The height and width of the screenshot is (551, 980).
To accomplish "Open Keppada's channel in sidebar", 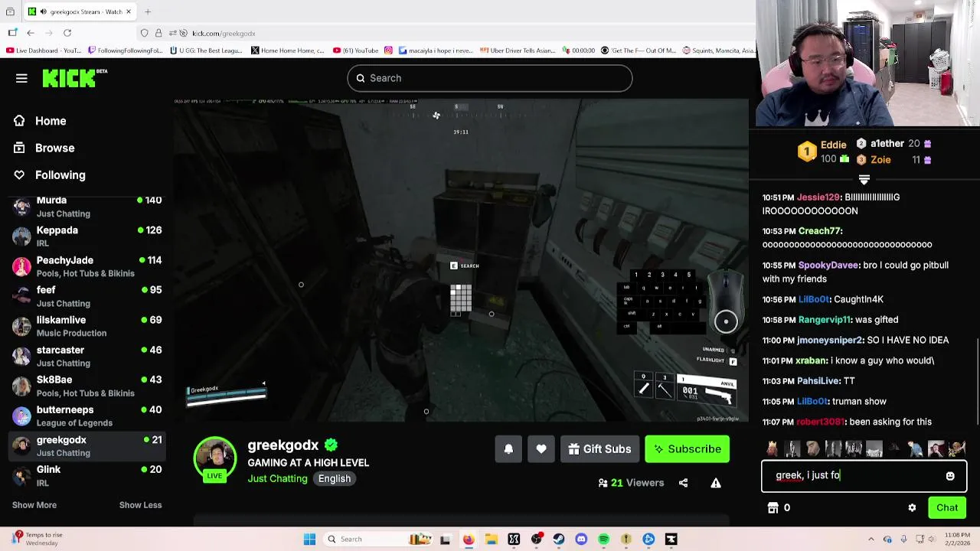I will point(87,236).
